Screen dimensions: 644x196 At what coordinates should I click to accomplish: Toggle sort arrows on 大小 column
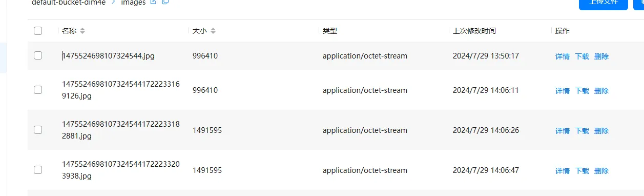pyautogui.click(x=213, y=31)
